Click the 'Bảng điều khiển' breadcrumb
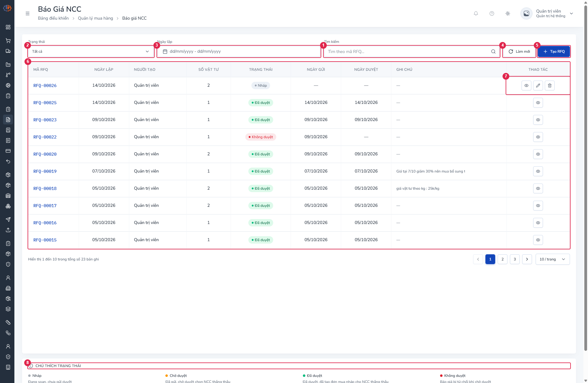Viewport: 588px width, 383px height. [x=53, y=18]
